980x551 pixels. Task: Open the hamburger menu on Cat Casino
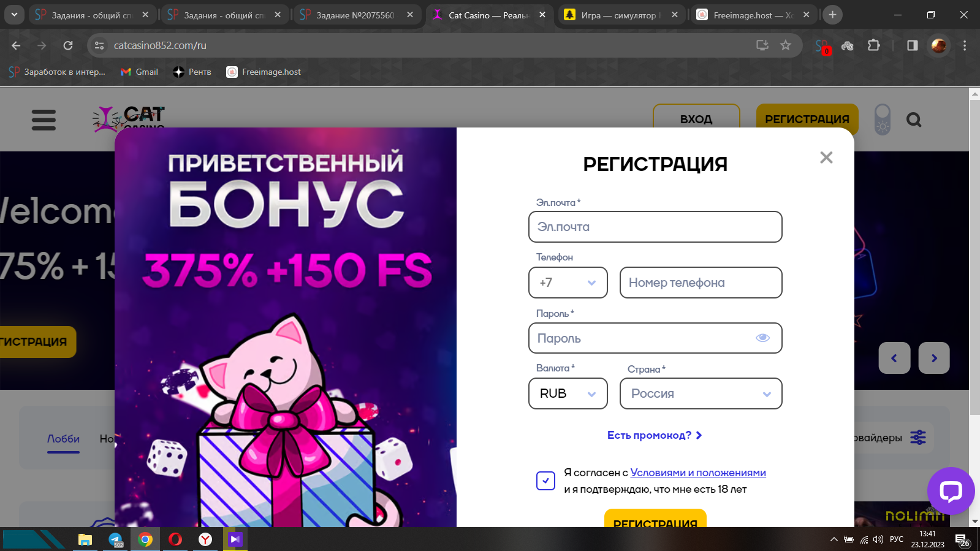coord(44,120)
